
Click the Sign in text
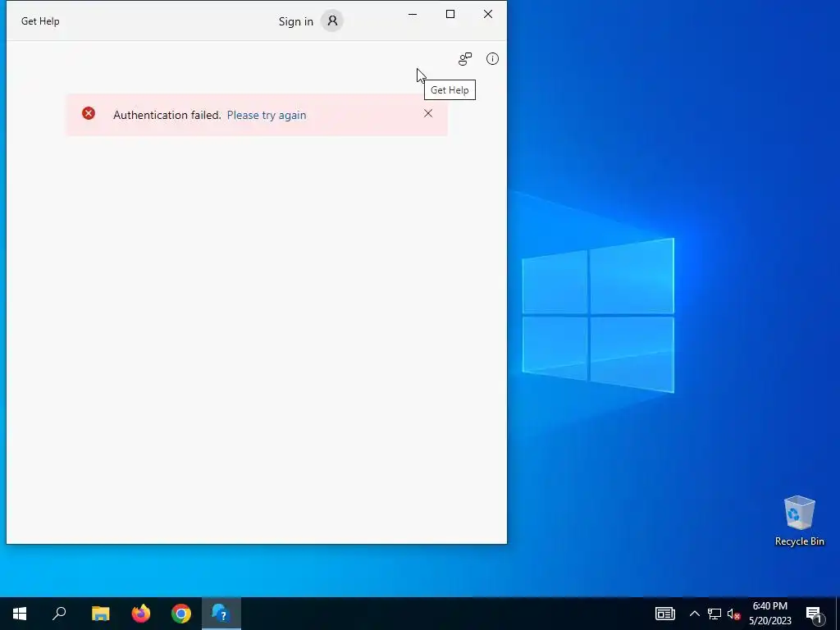click(x=295, y=21)
